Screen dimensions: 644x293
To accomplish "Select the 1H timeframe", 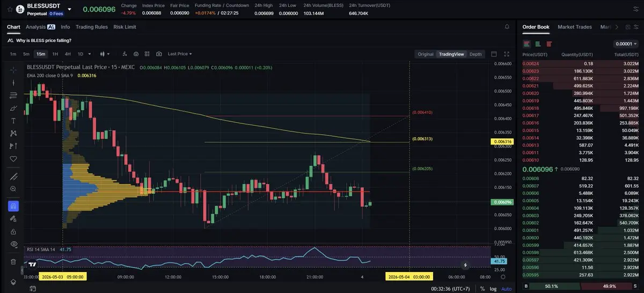I will pyautogui.click(x=55, y=54).
